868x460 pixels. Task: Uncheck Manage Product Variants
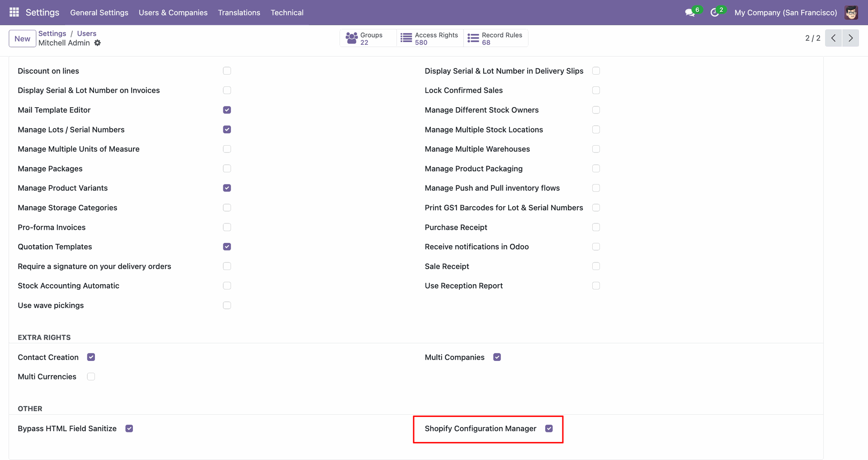tap(227, 188)
